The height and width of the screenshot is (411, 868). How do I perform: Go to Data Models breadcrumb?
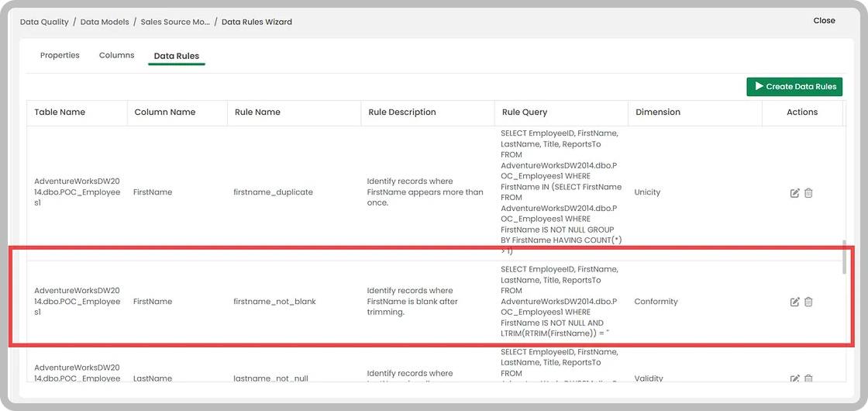point(105,22)
